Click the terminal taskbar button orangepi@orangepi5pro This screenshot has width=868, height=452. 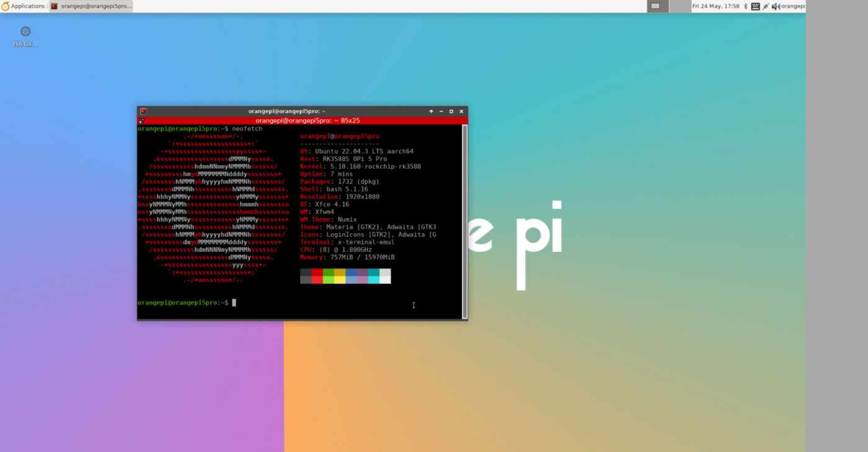pos(91,6)
